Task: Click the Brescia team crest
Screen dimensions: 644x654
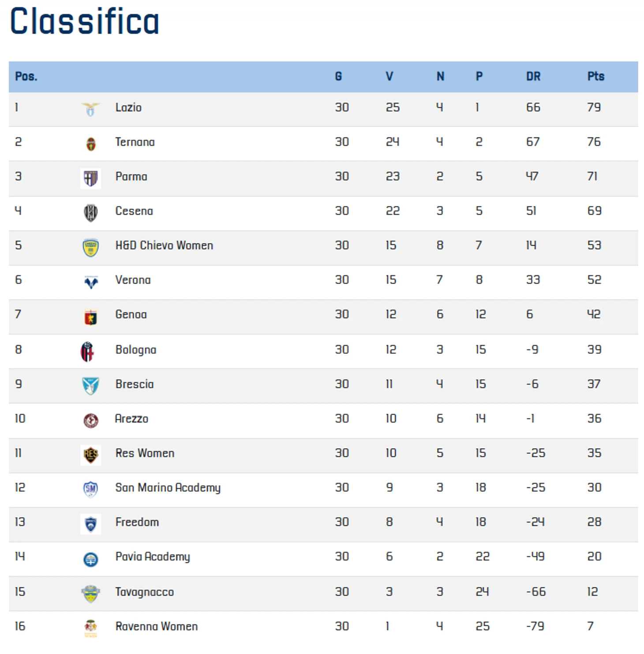Action: [x=90, y=386]
